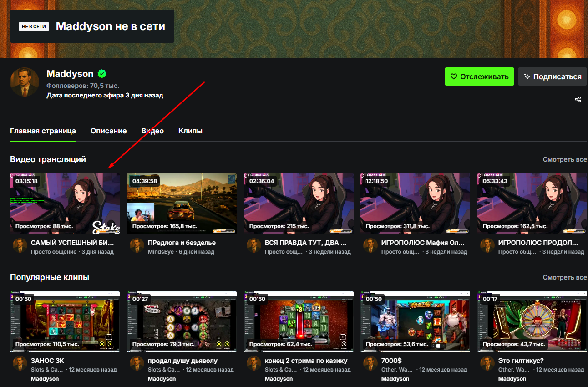Click 'Other, Wa...' category under '7000$'
The image size is (588, 387).
(x=397, y=370)
